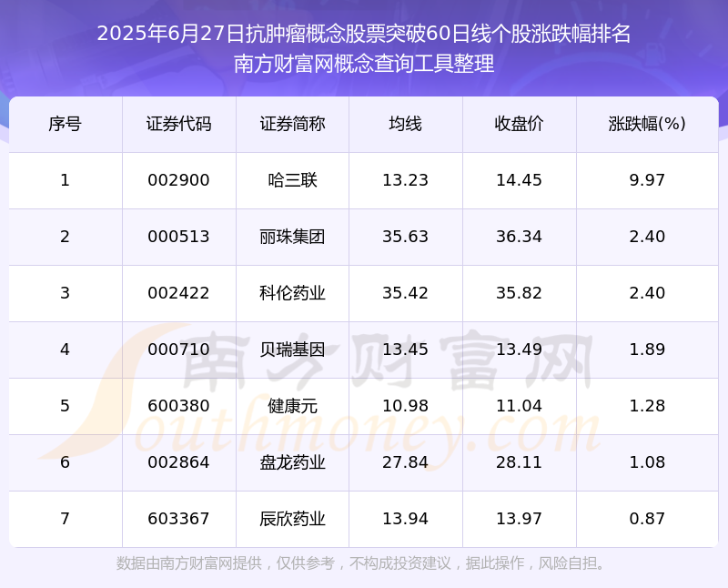Select stock name 哈三联

click(x=292, y=180)
